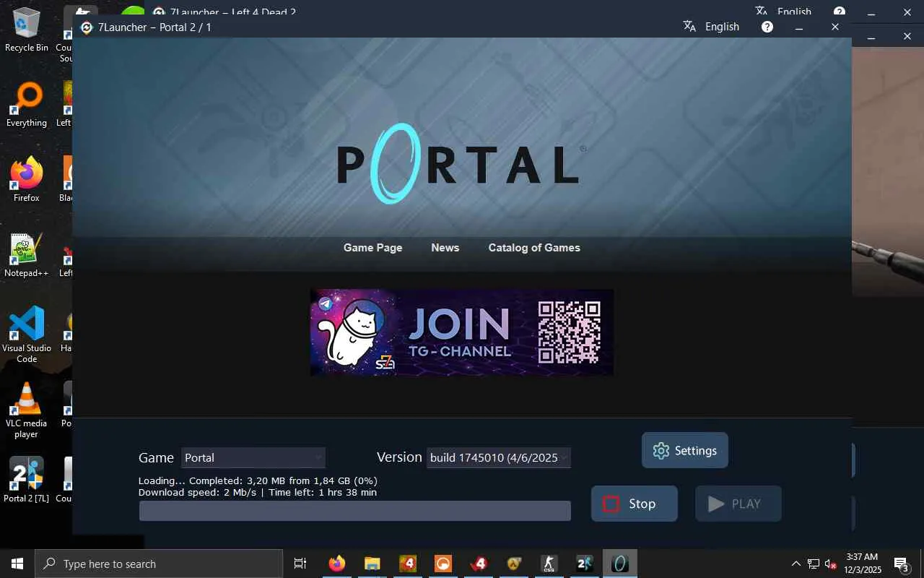Click the QR code on the banner

point(569,332)
